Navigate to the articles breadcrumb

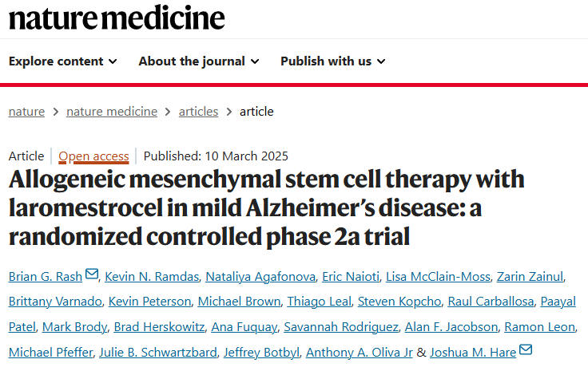(198, 112)
